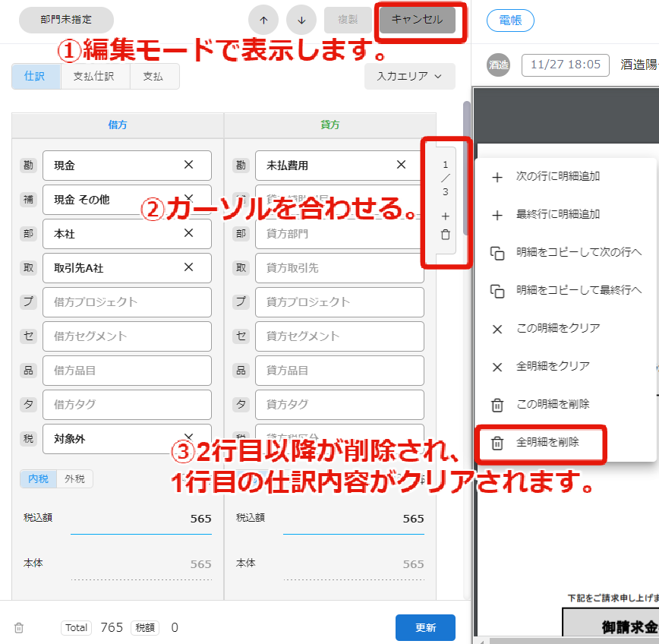Screen dimensions: 659x644
Task: Clear 現金 in debit account field
Action: click(x=189, y=165)
